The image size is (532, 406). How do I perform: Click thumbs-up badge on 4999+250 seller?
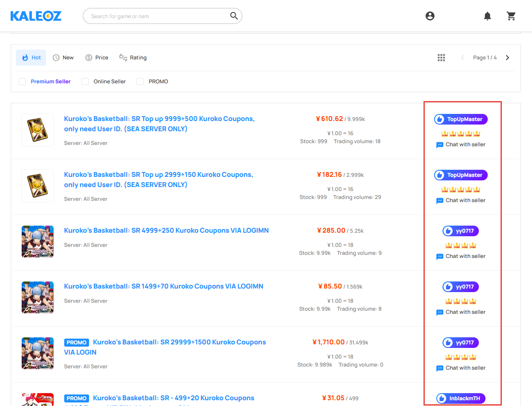click(448, 231)
